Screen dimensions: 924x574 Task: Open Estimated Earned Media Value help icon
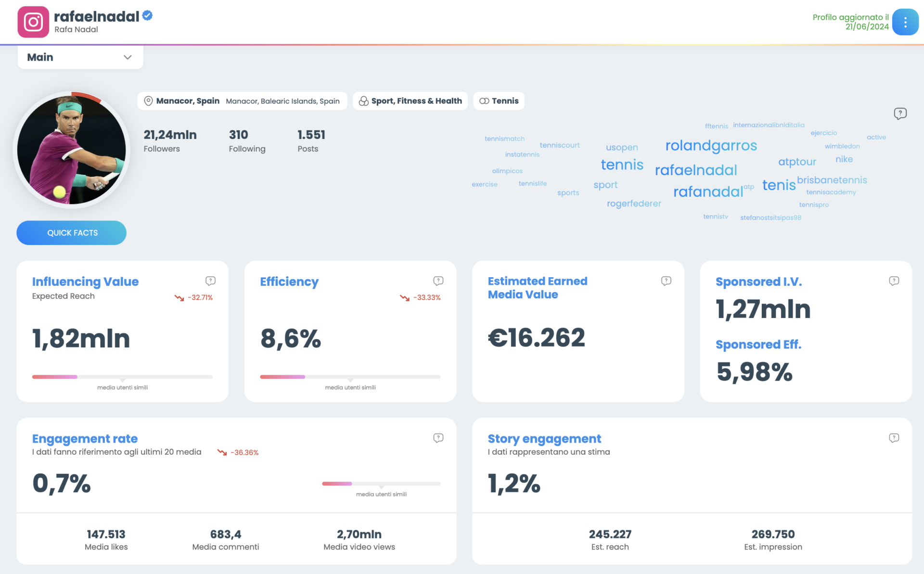point(666,281)
